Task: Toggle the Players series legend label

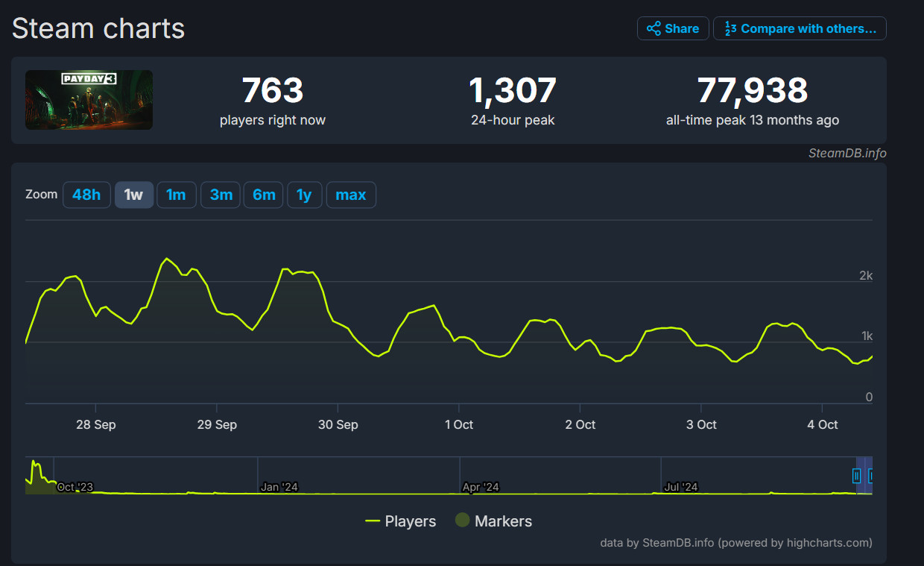Action: click(x=410, y=521)
